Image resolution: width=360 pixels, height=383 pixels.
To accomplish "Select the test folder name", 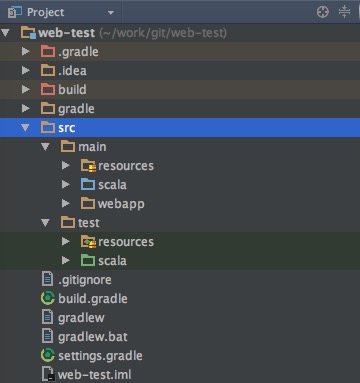I will click(x=89, y=223).
